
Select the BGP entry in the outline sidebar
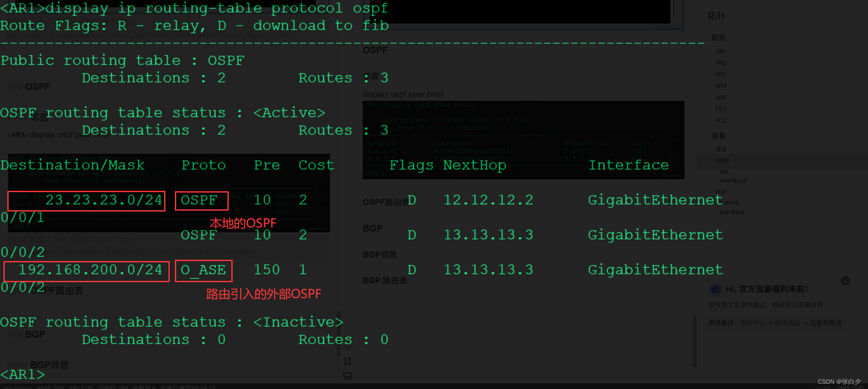tap(721, 192)
